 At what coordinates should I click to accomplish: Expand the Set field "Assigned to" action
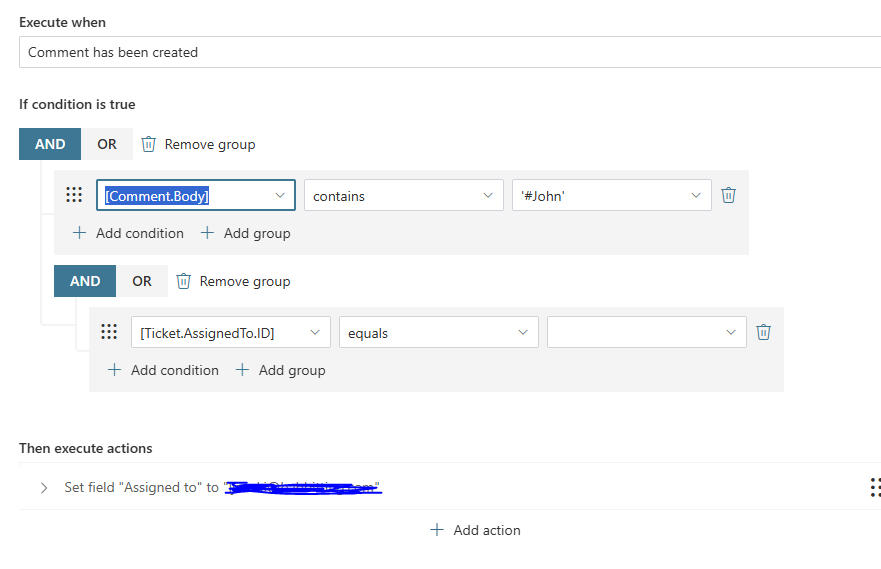[44, 488]
